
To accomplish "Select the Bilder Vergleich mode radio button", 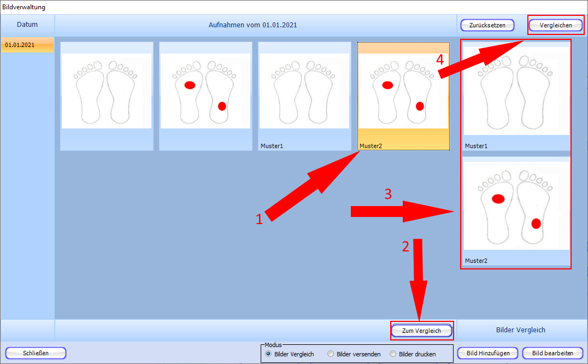I will 268,354.
